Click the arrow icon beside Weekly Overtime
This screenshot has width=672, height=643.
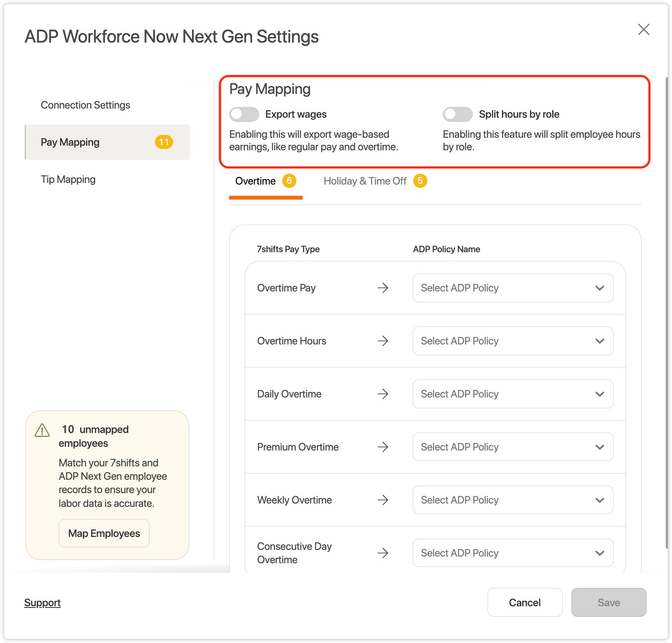click(x=383, y=500)
